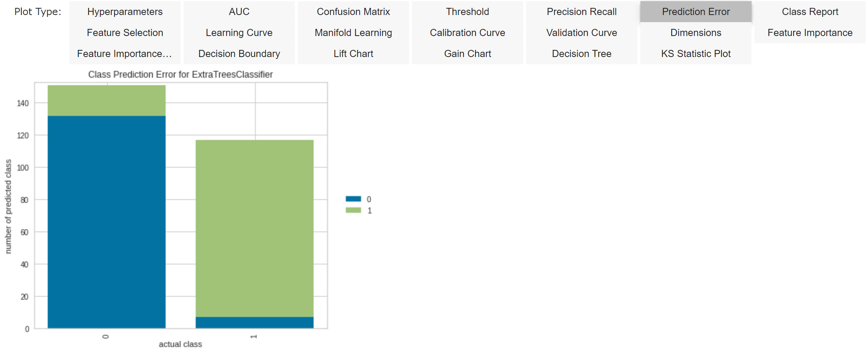Select the Gain Chart plot
Viewport: 868px width, 350px height.
click(x=468, y=54)
